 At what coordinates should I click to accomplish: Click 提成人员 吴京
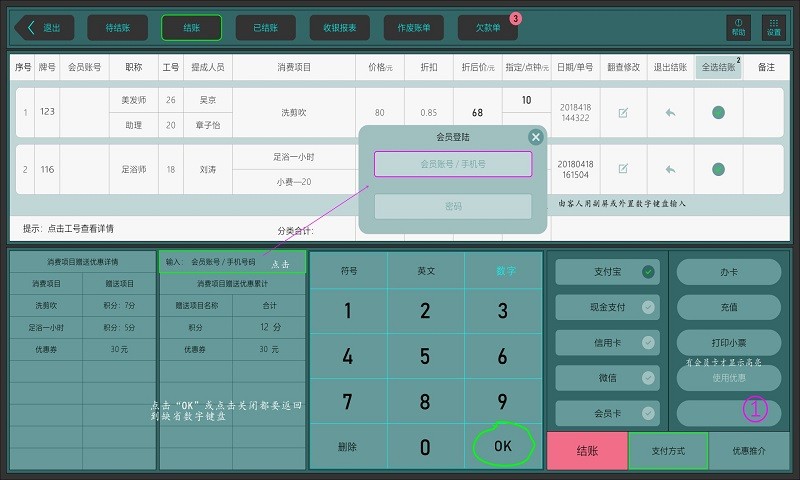click(207, 100)
